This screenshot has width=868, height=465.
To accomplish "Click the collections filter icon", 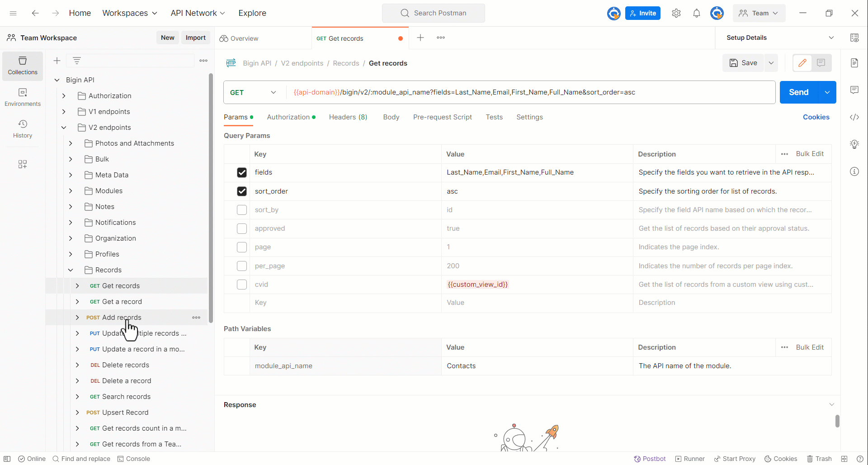I will pyautogui.click(x=77, y=61).
